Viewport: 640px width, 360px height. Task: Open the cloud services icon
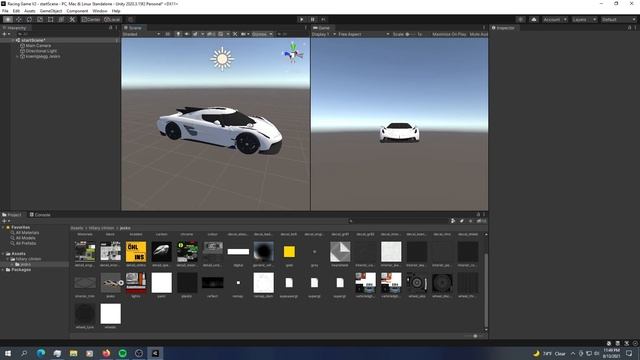tap(533, 19)
